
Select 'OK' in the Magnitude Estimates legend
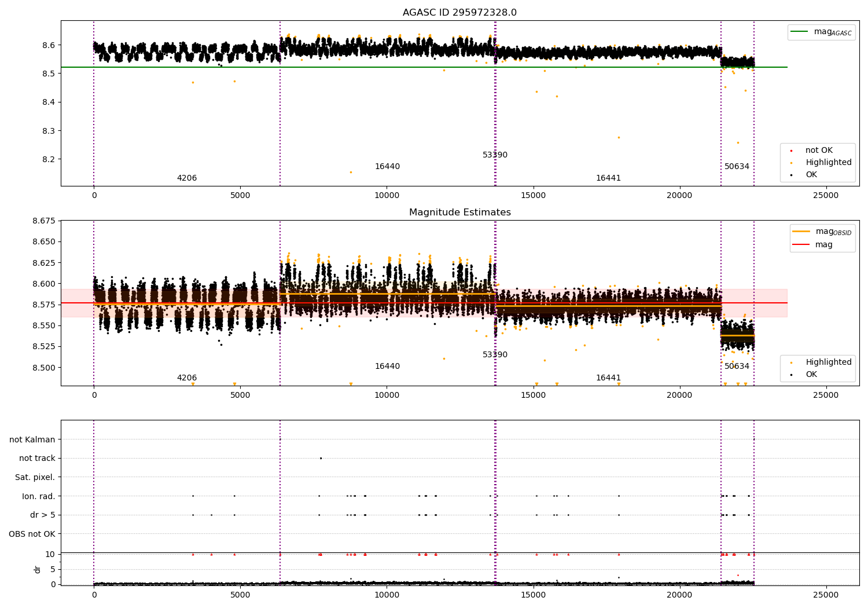tap(811, 375)
